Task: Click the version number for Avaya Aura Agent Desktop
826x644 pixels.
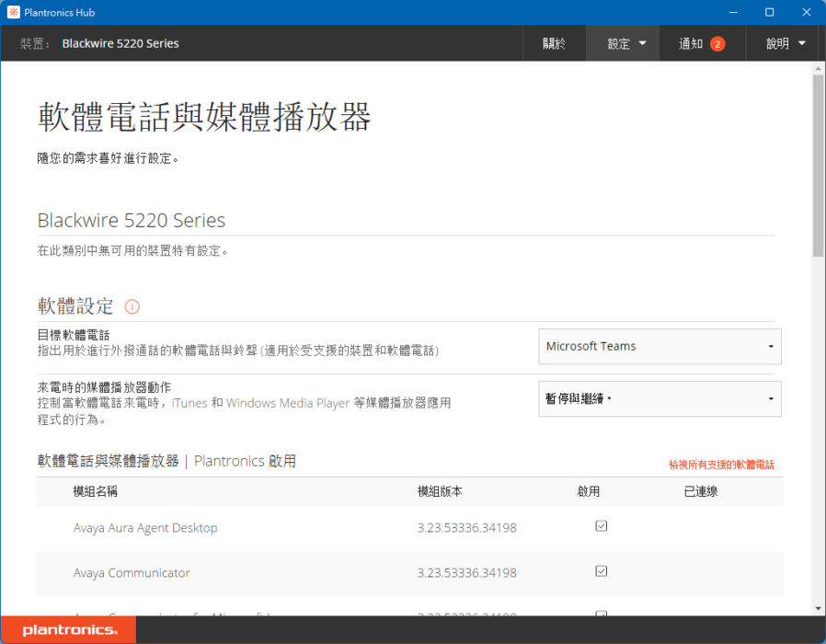Action: tap(466, 527)
